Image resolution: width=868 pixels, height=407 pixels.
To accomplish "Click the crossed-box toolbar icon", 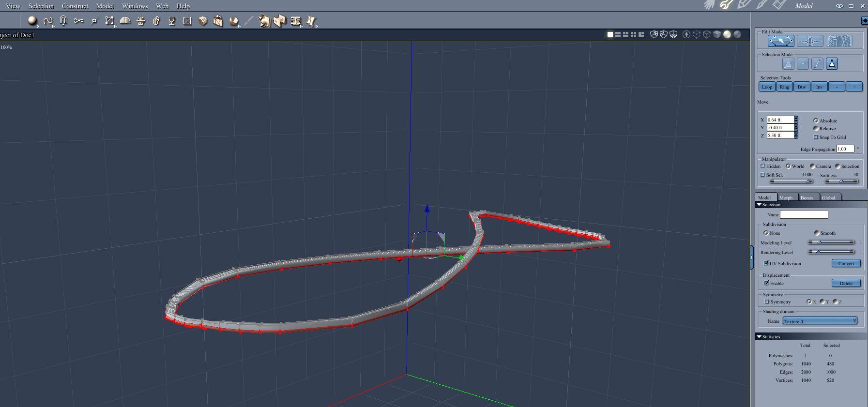I will (187, 21).
